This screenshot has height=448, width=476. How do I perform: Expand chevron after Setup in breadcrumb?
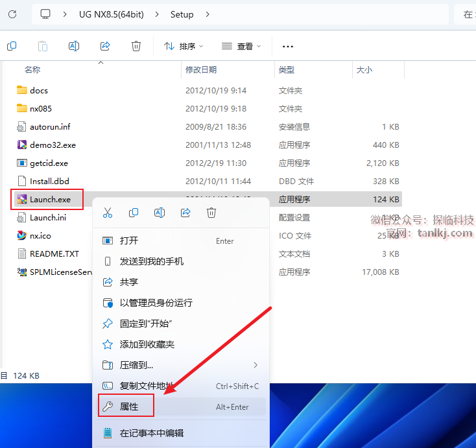coord(208,14)
